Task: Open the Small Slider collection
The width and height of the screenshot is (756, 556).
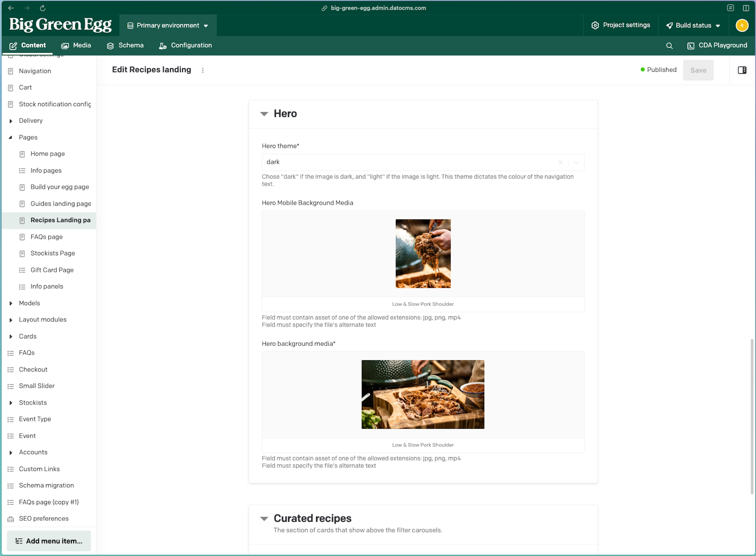Action: [48, 386]
